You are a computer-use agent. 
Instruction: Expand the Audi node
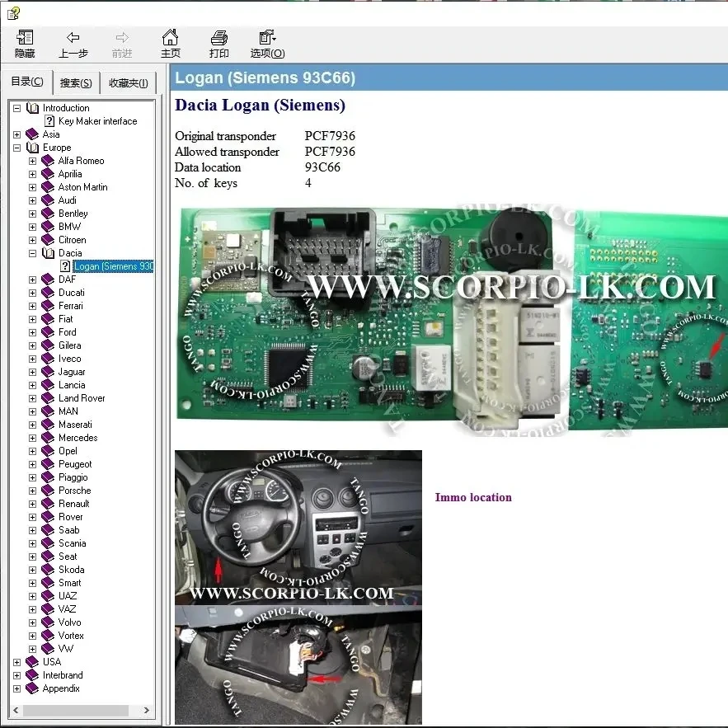(32, 200)
